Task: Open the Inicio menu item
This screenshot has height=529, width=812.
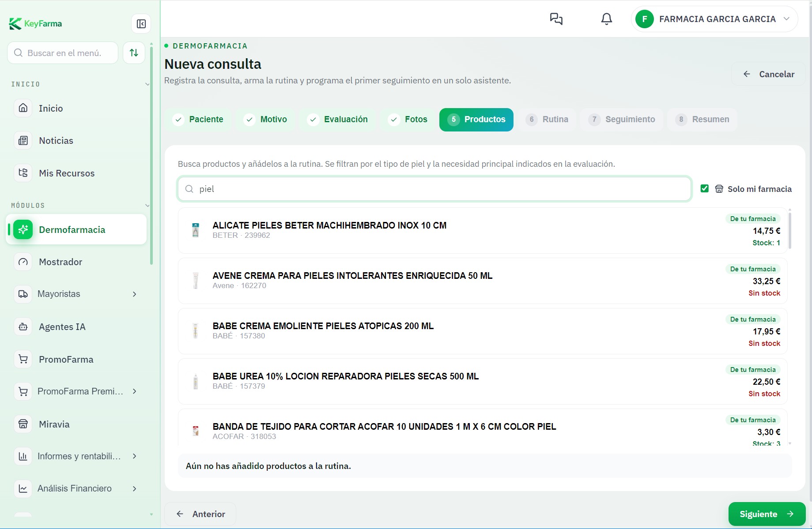Action: coord(76,108)
